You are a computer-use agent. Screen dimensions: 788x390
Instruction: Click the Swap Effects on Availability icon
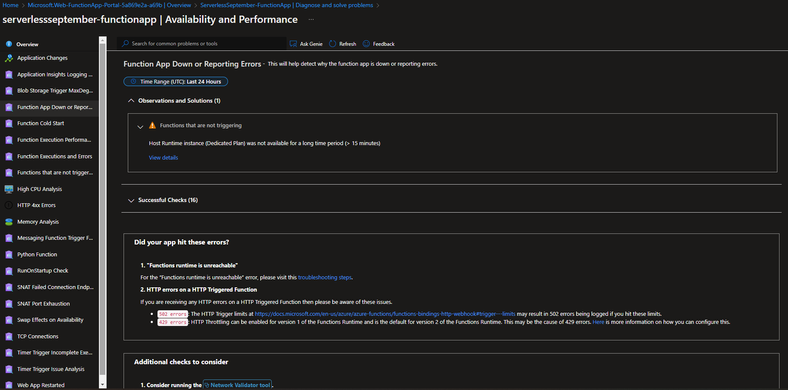pos(9,320)
